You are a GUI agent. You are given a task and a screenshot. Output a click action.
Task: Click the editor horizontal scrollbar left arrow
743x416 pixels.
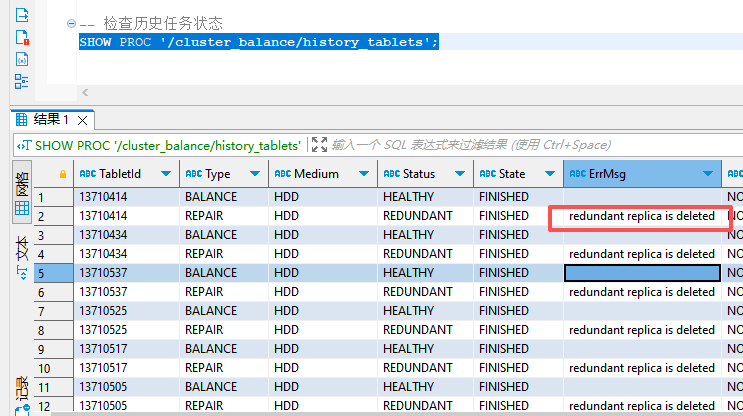pyautogui.click(x=85, y=93)
